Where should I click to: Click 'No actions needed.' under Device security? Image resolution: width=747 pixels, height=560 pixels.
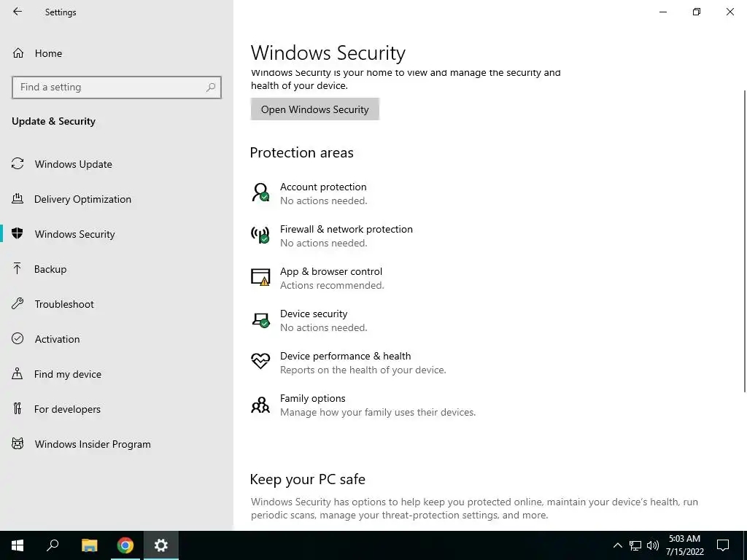click(x=323, y=327)
